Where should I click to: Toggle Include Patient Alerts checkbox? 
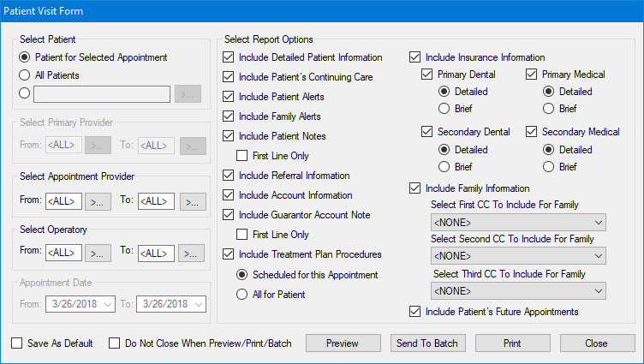[228, 97]
